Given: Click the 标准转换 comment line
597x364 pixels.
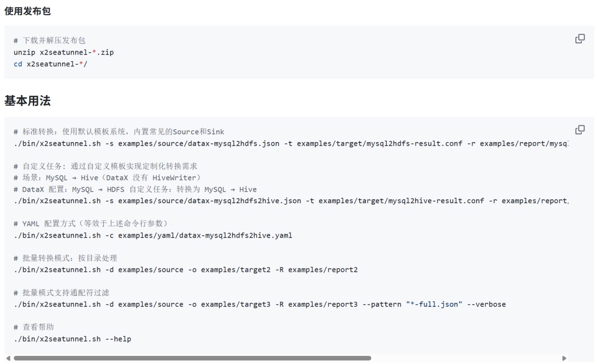Looking at the screenshot, I should tap(119, 132).
